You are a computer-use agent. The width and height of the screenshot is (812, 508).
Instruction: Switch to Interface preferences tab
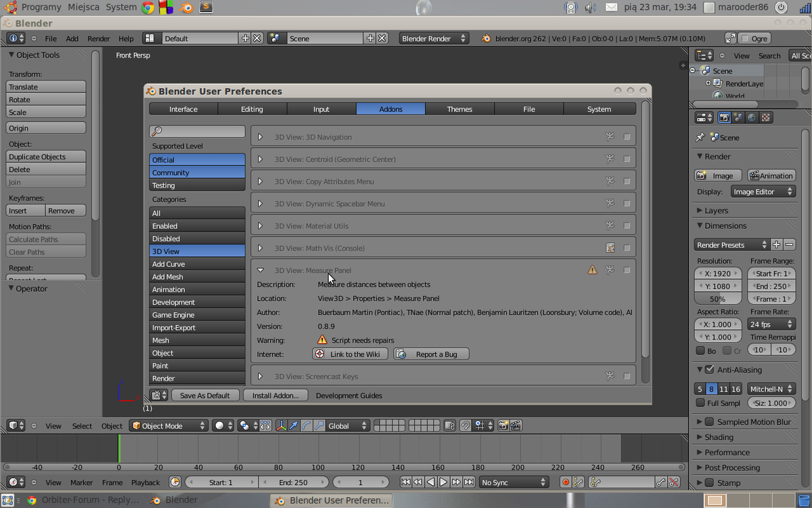point(183,109)
